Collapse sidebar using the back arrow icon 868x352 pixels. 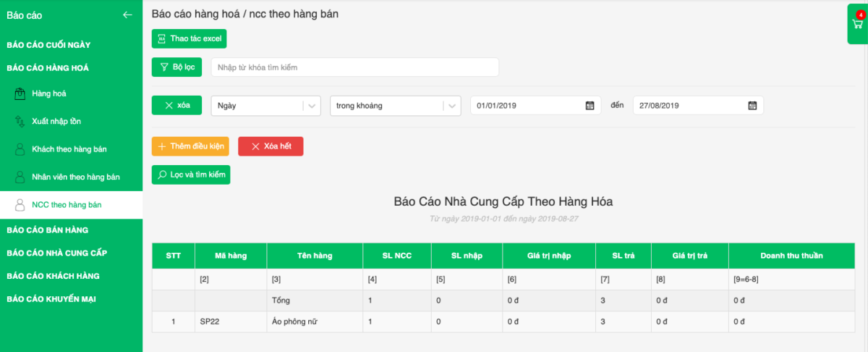(128, 14)
